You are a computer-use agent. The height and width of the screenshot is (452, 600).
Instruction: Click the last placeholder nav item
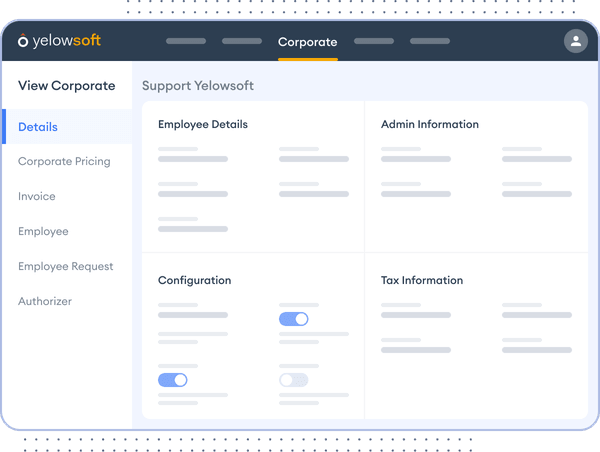[x=429, y=42]
